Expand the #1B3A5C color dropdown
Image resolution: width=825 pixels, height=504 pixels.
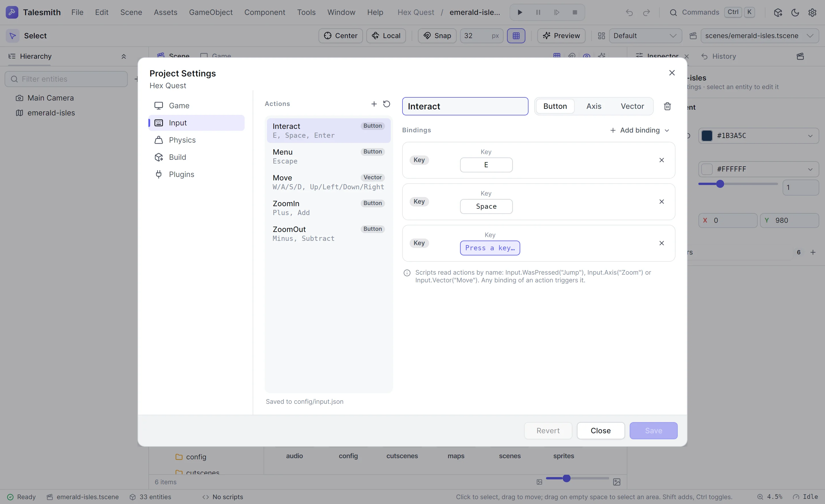click(x=810, y=135)
